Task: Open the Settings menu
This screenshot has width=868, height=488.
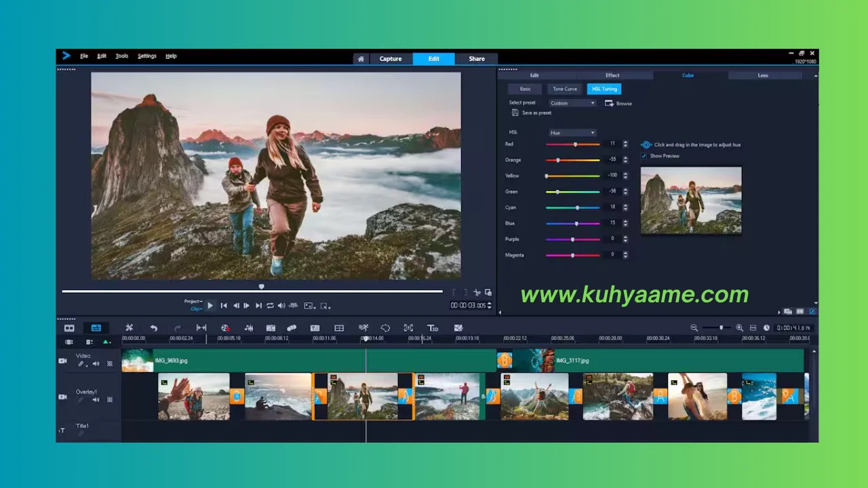Action: pos(146,56)
